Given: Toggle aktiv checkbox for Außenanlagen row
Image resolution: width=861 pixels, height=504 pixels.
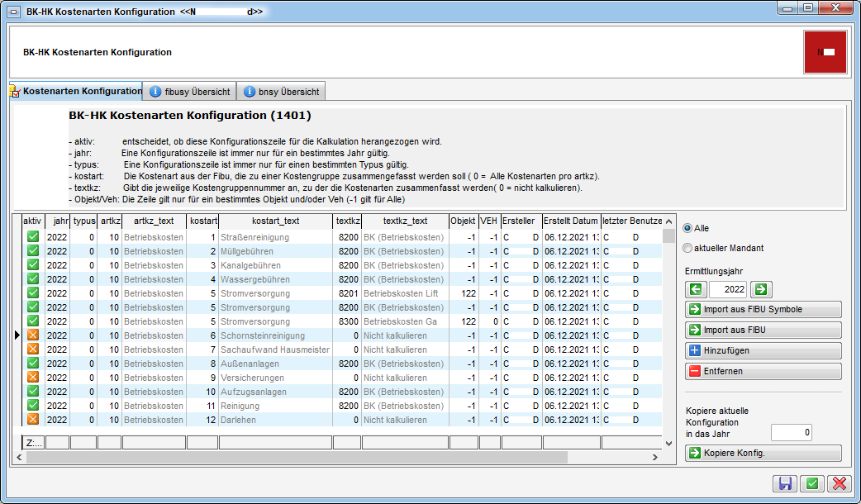Looking at the screenshot, I should [x=33, y=364].
